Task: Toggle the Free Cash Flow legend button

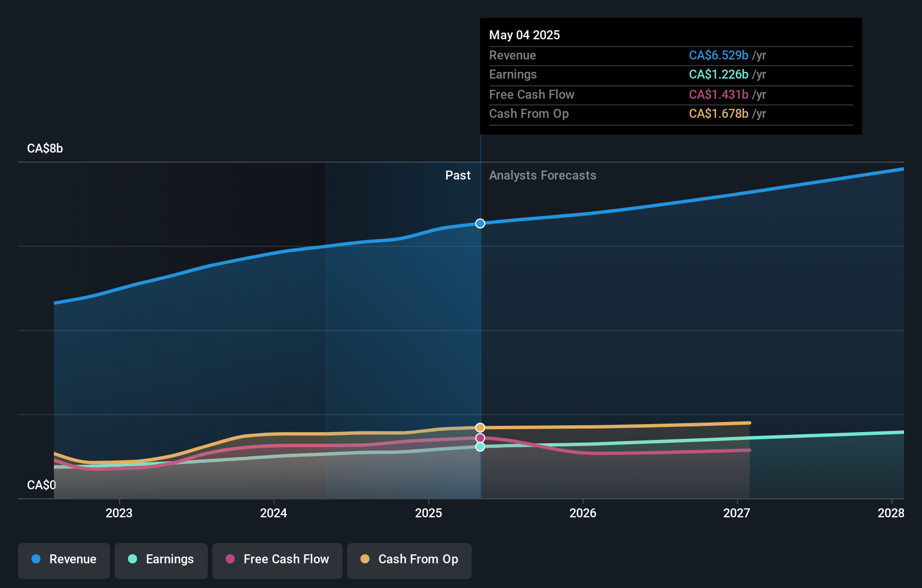Action: pos(277,561)
